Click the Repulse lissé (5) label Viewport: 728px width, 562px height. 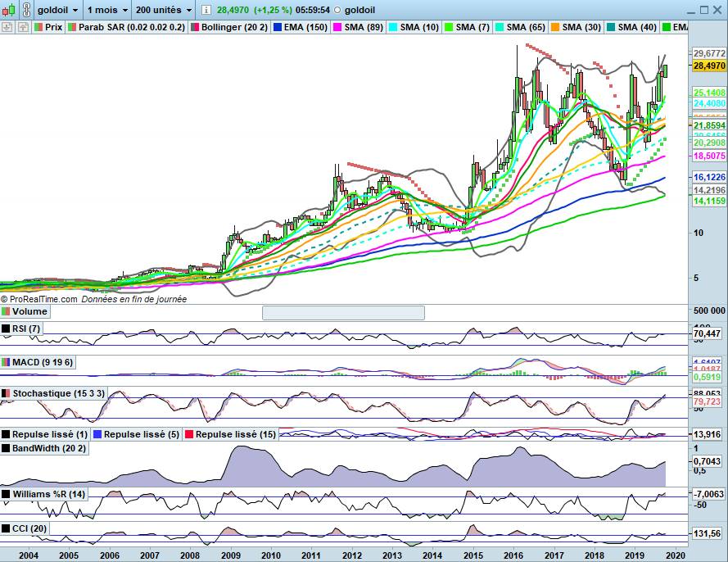click(x=137, y=434)
